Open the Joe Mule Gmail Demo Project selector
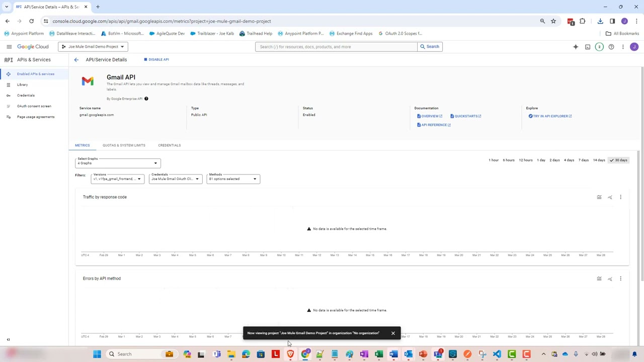This screenshot has height=362, width=644. [93, 47]
